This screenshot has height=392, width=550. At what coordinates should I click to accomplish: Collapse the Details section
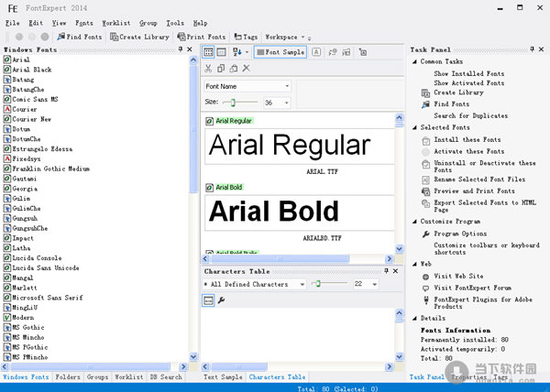coord(414,319)
